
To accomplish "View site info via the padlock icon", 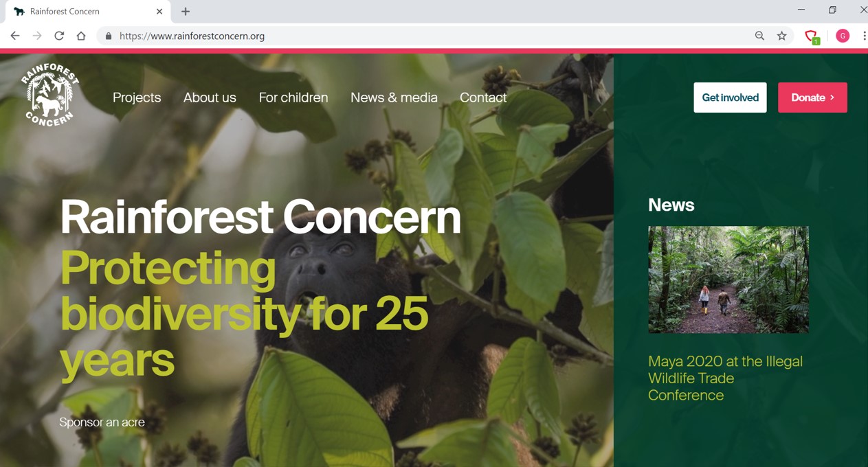I will [109, 36].
